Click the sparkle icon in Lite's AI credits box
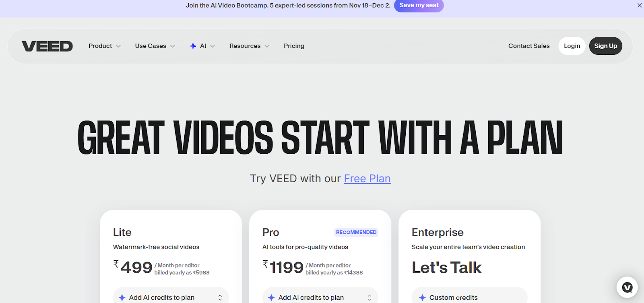644x303 pixels. 122,298
